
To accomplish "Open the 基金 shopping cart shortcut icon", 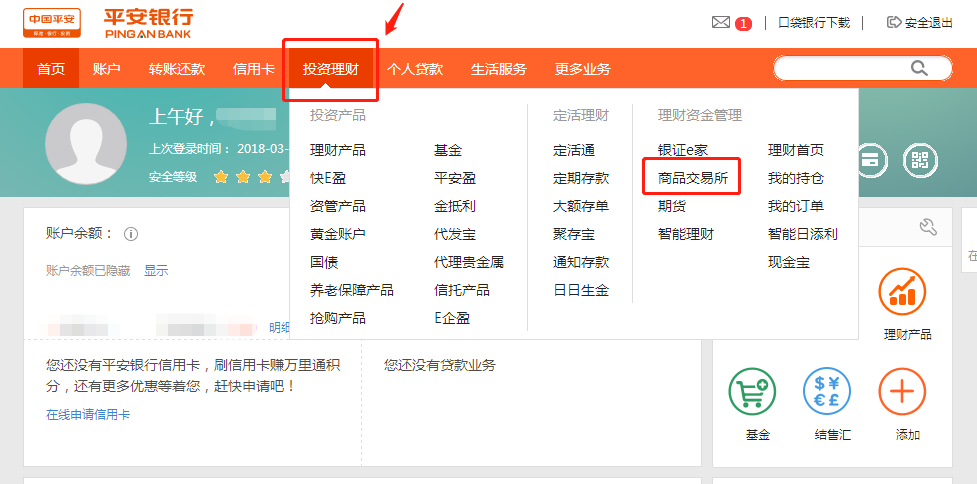I will 752,391.
